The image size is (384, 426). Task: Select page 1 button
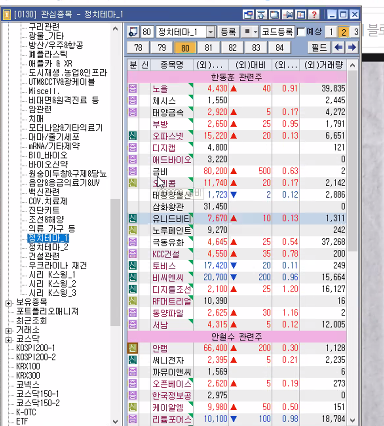click(331, 32)
